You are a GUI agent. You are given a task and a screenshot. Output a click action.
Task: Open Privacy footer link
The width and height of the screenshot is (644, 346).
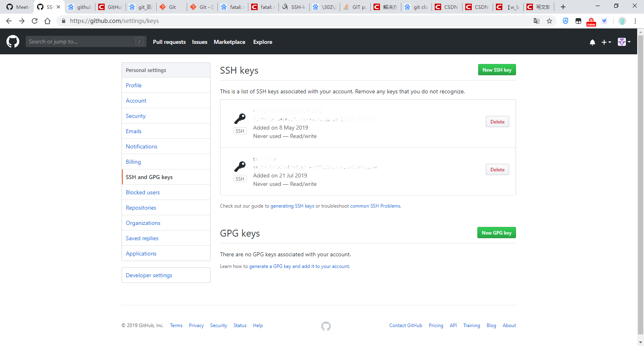(196, 325)
